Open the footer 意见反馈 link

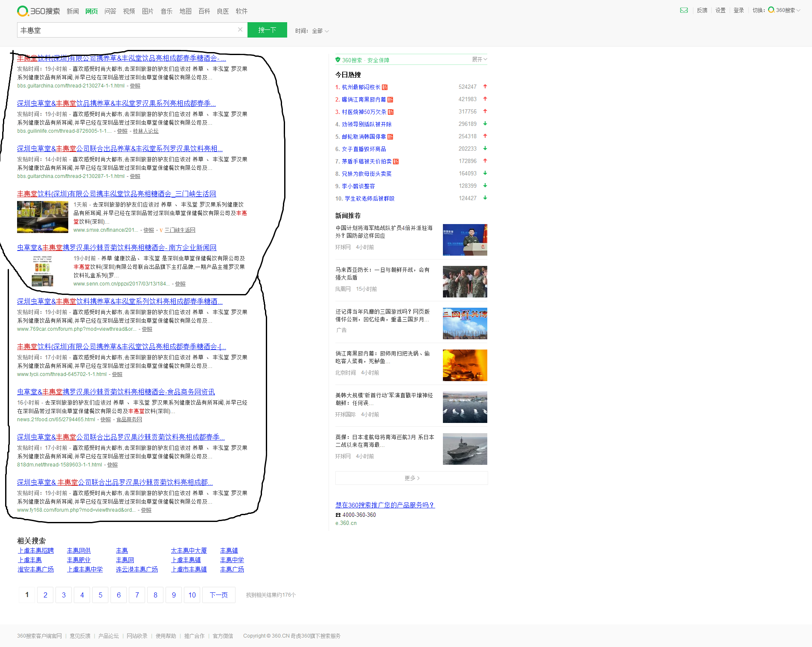(80, 636)
